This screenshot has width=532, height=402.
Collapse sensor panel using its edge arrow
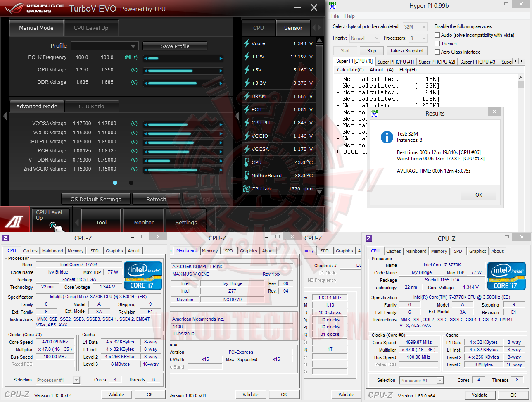tap(237, 116)
